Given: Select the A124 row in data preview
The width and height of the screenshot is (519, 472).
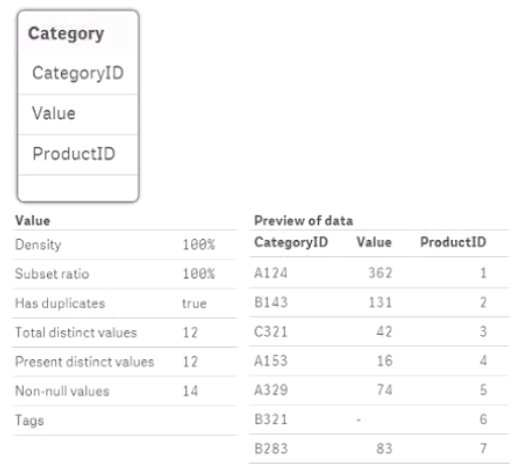Looking at the screenshot, I should click(379, 273).
